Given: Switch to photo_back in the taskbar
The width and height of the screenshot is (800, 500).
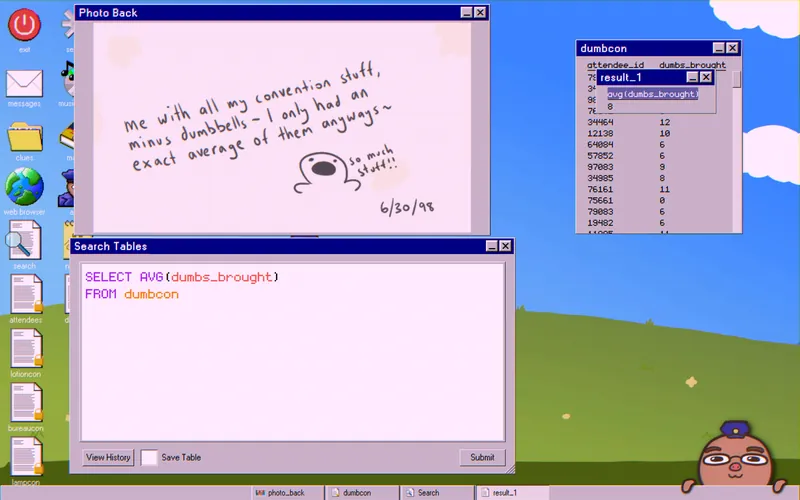Looking at the screenshot, I should 287,493.
